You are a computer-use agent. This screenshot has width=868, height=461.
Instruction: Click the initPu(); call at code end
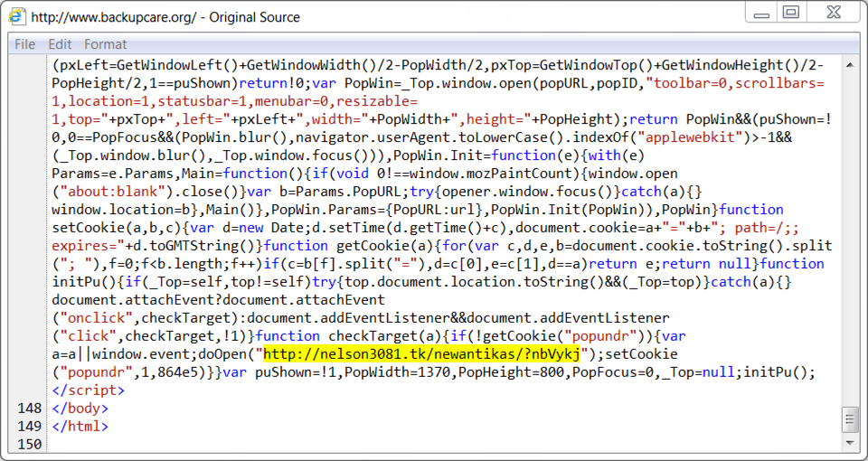coord(779,372)
